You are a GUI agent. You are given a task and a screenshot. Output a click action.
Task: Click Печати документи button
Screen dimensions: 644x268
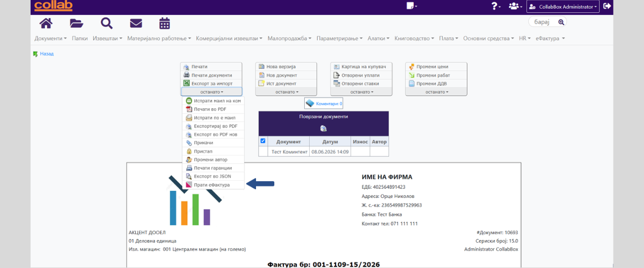click(211, 75)
